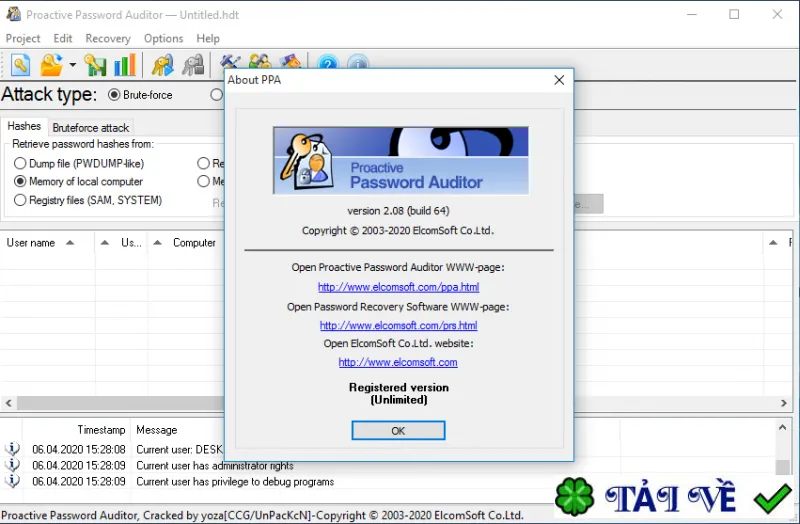Click sort arrow before the Us... column
800x524 pixels.
[x=105, y=243]
